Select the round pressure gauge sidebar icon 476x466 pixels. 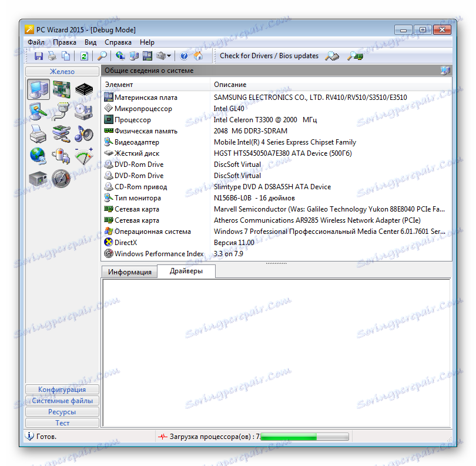coord(61,179)
